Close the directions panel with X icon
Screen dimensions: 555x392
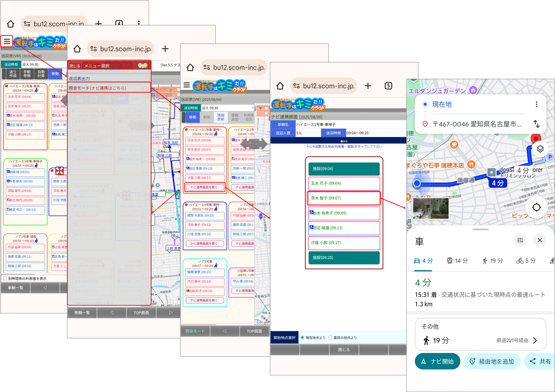point(540,240)
